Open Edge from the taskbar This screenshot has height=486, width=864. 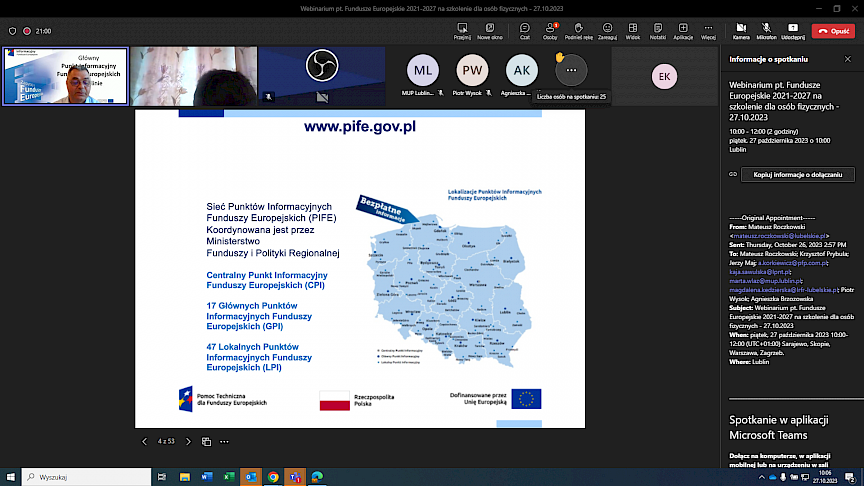click(317, 477)
